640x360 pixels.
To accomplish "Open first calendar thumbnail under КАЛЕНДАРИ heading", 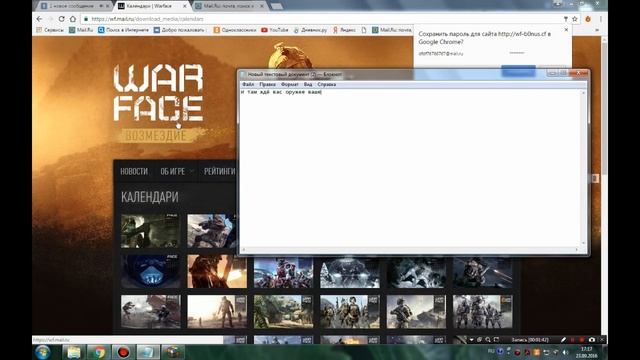I will pyautogui.click(x=150, y=231).
